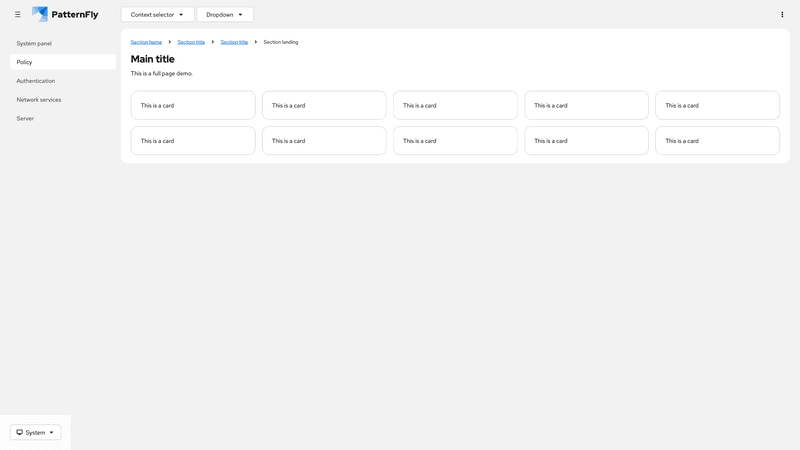The width and height of the screenshot is (800, 450).
Task: Click the first Section title breadcrumb
Action: coord(191,42)
